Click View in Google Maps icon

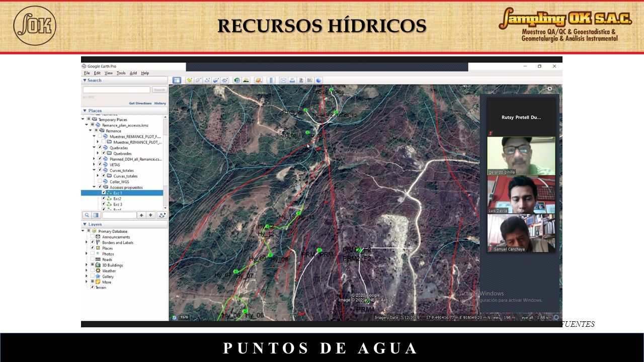coord(310,80)
